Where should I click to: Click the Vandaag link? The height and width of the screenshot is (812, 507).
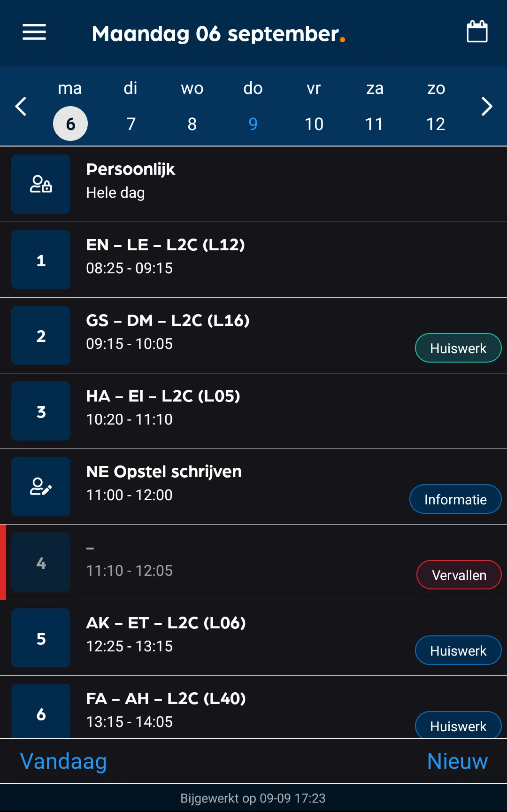tap(62, 761)
